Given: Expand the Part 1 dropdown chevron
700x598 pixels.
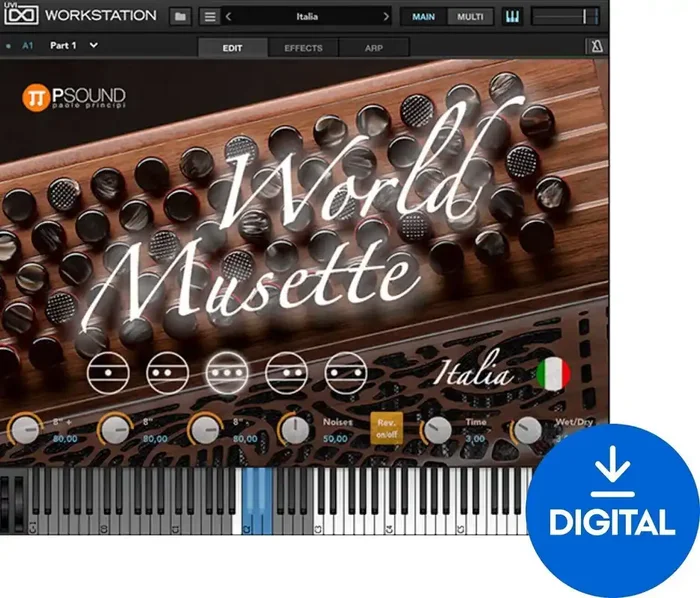Looking at the screenshot, I should pos(93,45).
